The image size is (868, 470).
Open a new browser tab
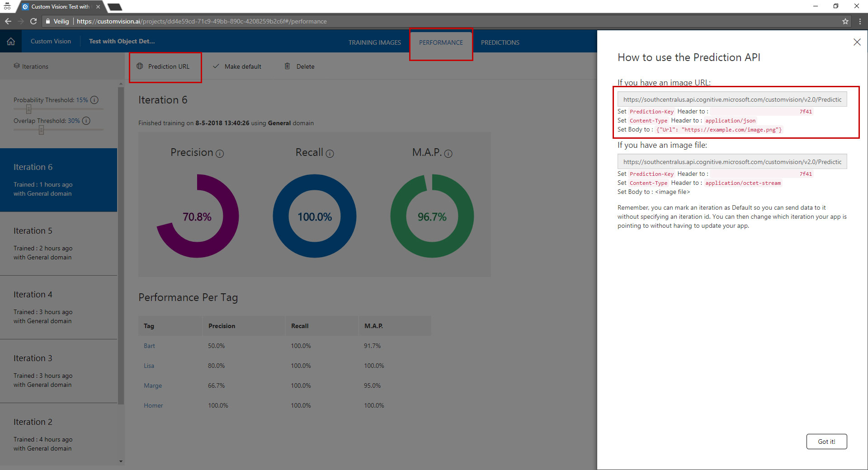point(115,7)
